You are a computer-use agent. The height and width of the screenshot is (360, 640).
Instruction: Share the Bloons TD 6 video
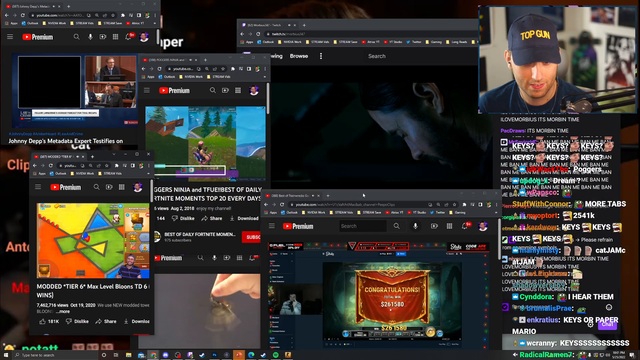[106, 321]
